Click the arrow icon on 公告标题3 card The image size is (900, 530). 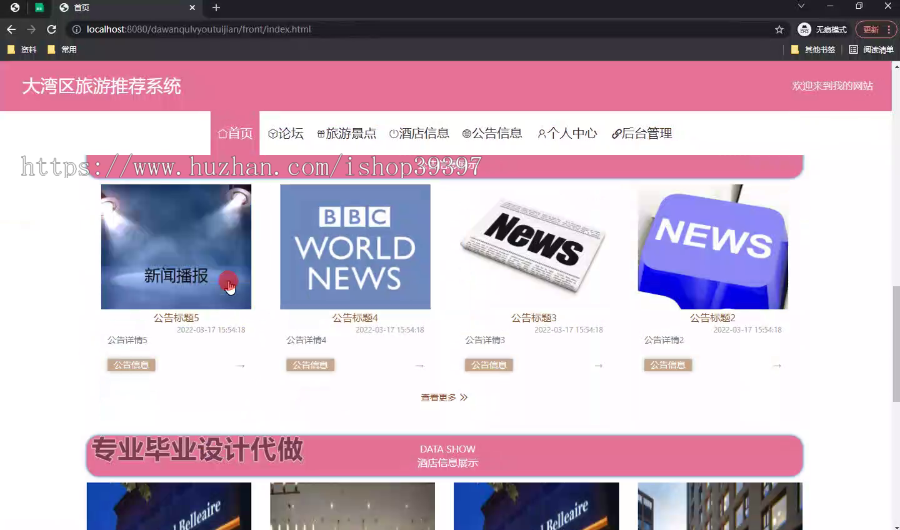pyautogui.click(x=599, y=366)
